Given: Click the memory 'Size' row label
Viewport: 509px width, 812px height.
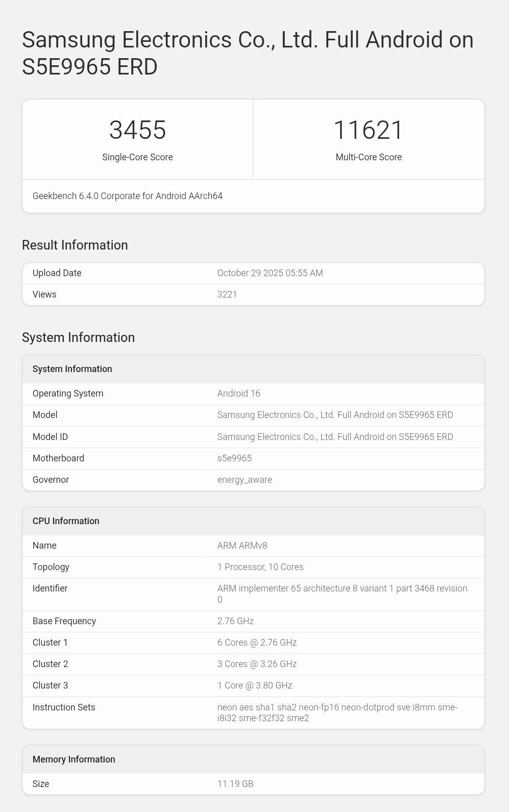Looking at the screenshot, I should point(41,784).
